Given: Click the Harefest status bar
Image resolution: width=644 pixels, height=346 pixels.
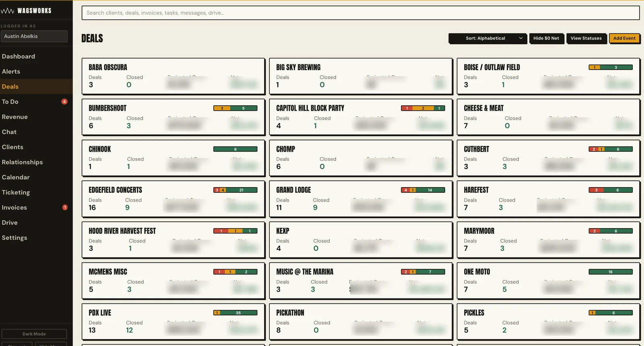Looking at the screenshot, I should (611, 190).
